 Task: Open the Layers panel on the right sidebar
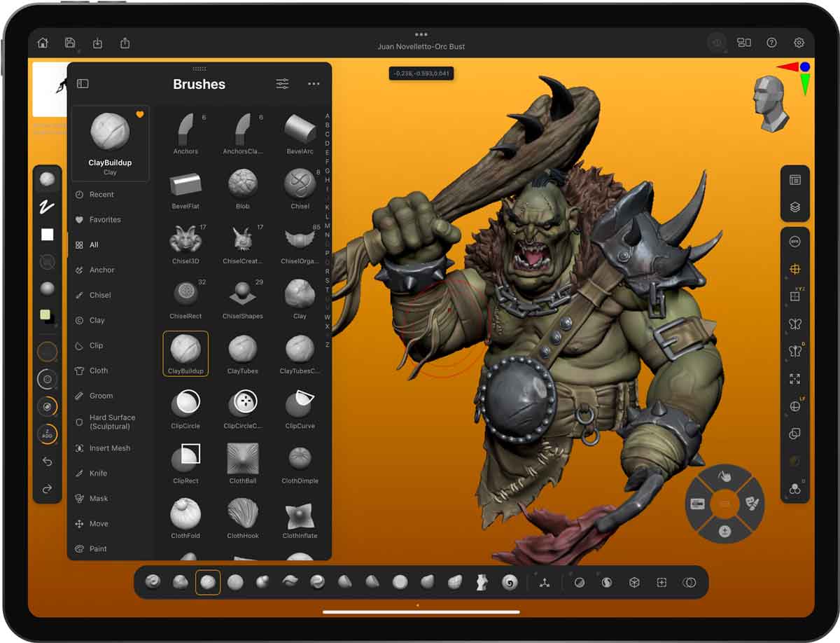click(794, 207)
